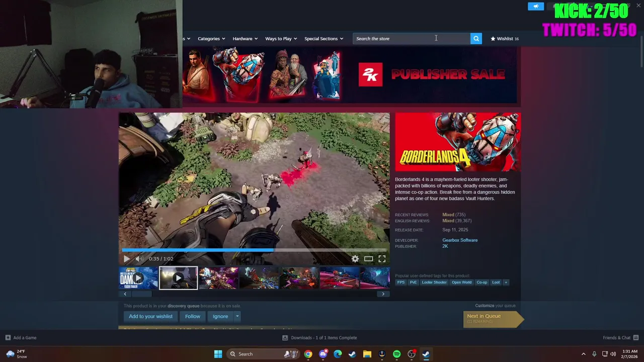Open the 2K Publisher Sale banner
644x362 pixels.
350,75
